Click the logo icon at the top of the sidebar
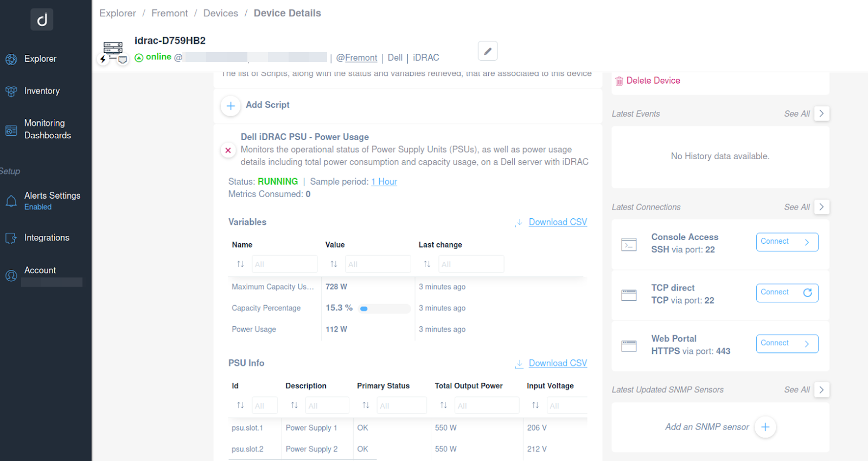The image size is (868, 461). tap(42, 20)
